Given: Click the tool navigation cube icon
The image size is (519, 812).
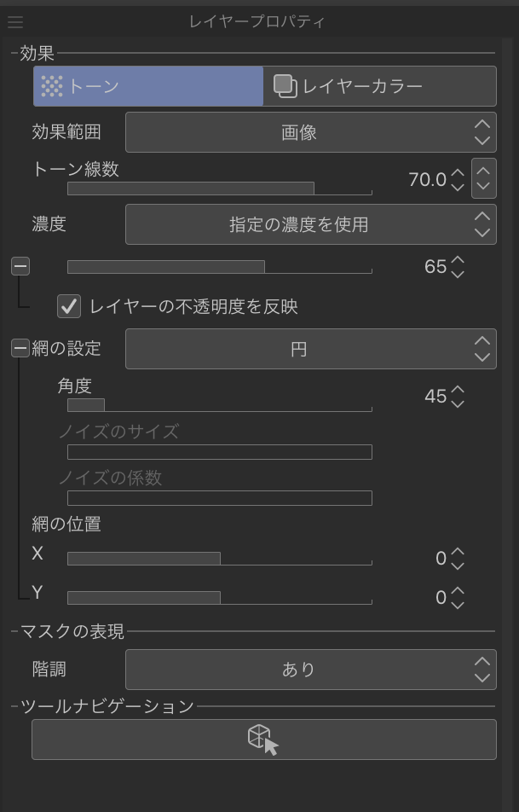Looking at the screenshot, I should click(x=263, y=739).
